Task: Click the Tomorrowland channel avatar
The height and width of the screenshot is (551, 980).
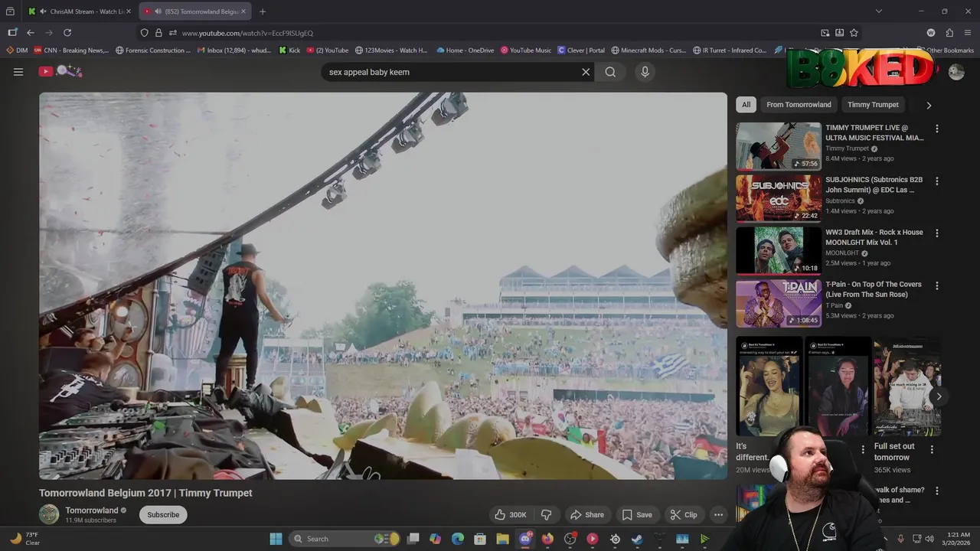Action: tap(49, 514)
